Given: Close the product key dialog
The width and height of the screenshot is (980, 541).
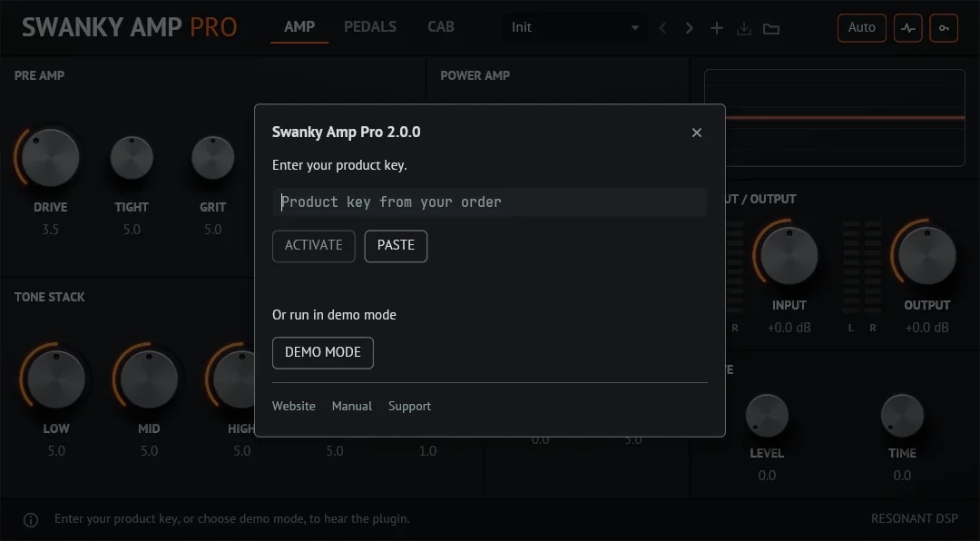Looking at the screenshot, I should pos(697,133).
